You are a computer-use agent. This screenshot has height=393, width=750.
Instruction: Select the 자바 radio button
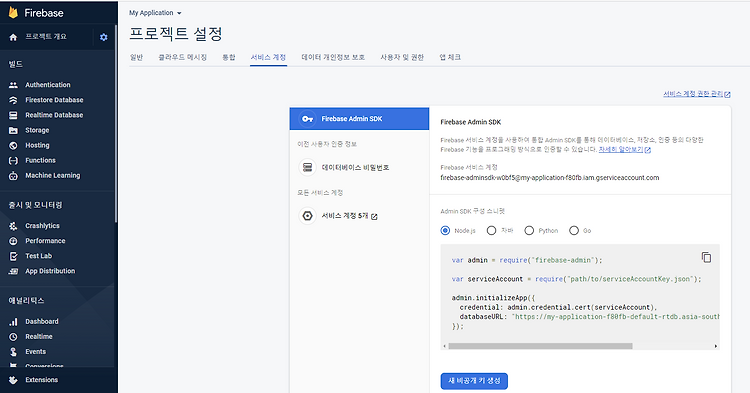click(x=491, y=230)
